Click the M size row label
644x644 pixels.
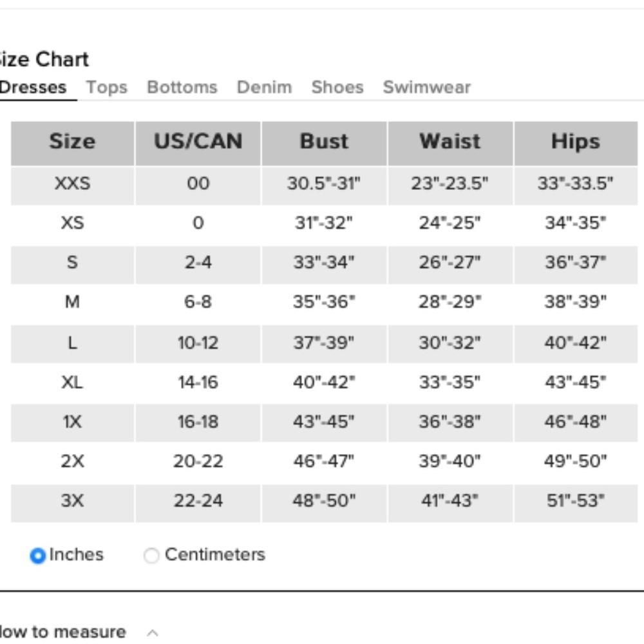pyautogui.click(x=72, y=302)
